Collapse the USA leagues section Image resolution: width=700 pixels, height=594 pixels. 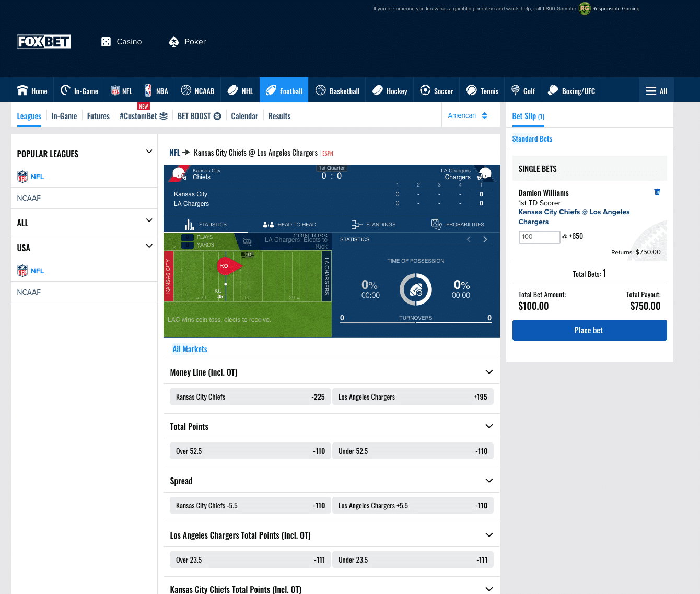coord(149,246)
